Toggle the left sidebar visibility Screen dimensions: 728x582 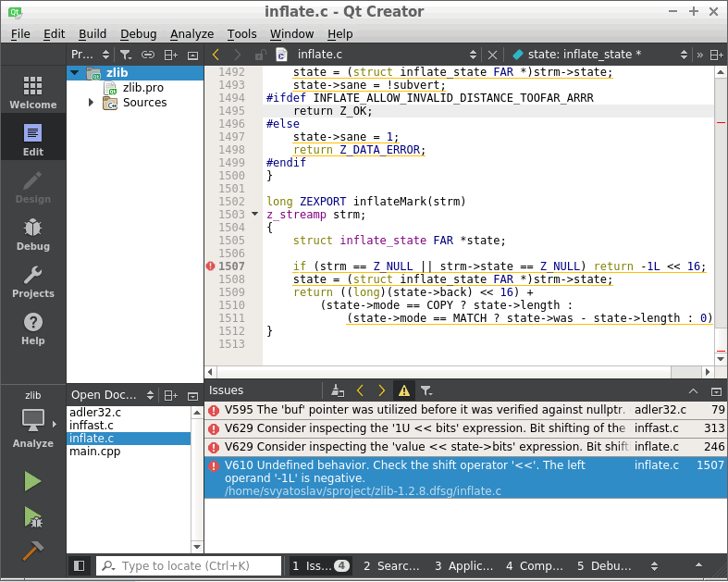pos(80,565)
